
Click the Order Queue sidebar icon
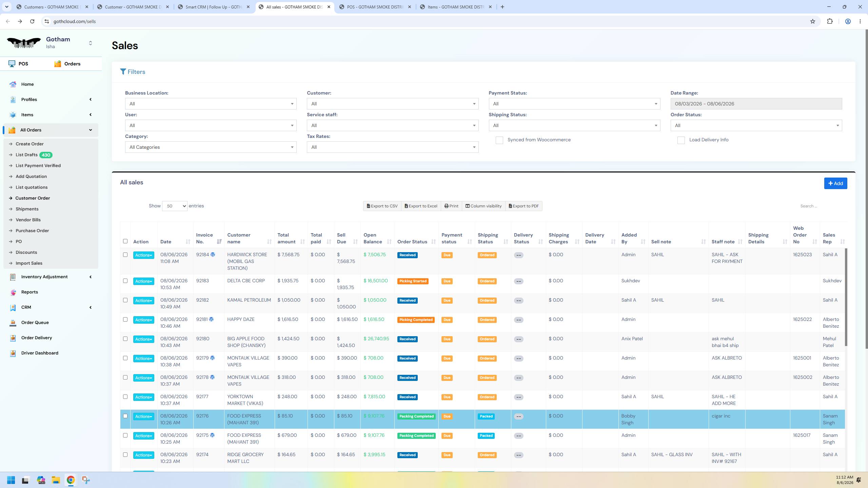[x=13, y=323]
